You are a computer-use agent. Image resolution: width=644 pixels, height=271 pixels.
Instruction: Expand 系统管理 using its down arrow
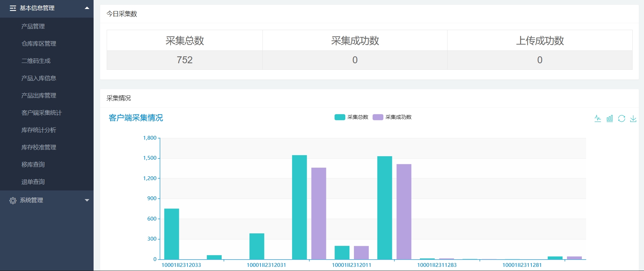tap(87, 200)
